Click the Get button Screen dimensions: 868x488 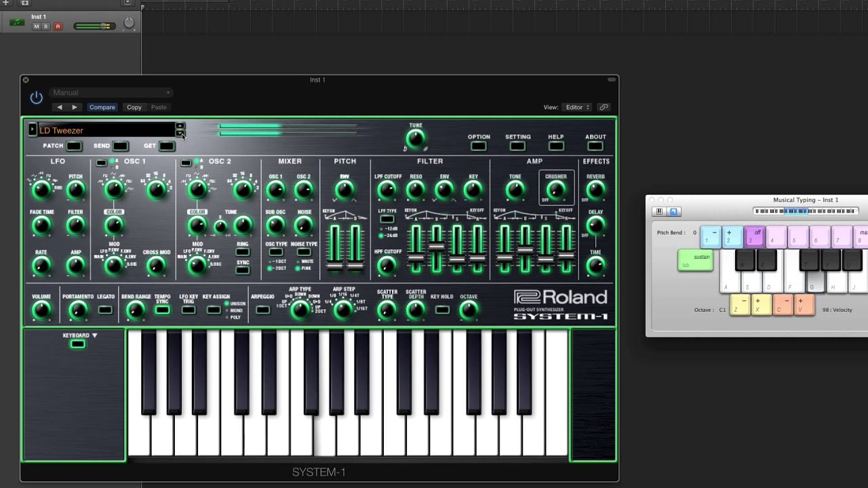point(166,146)
